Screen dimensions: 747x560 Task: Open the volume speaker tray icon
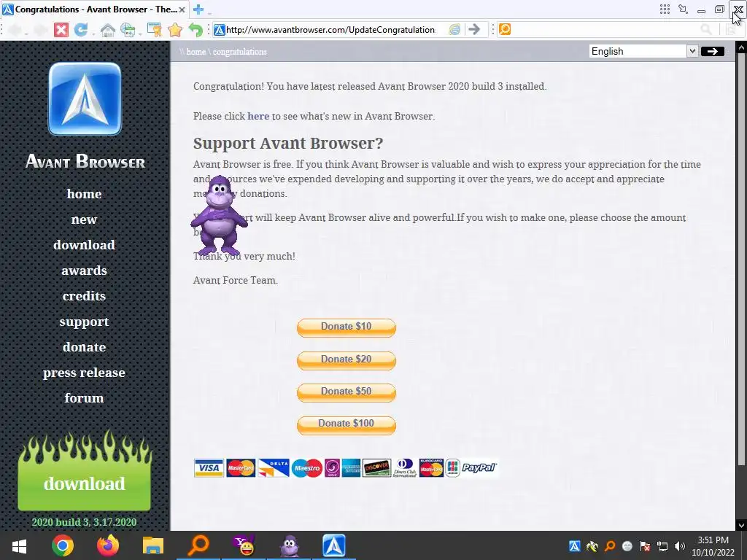click(680, 546)
